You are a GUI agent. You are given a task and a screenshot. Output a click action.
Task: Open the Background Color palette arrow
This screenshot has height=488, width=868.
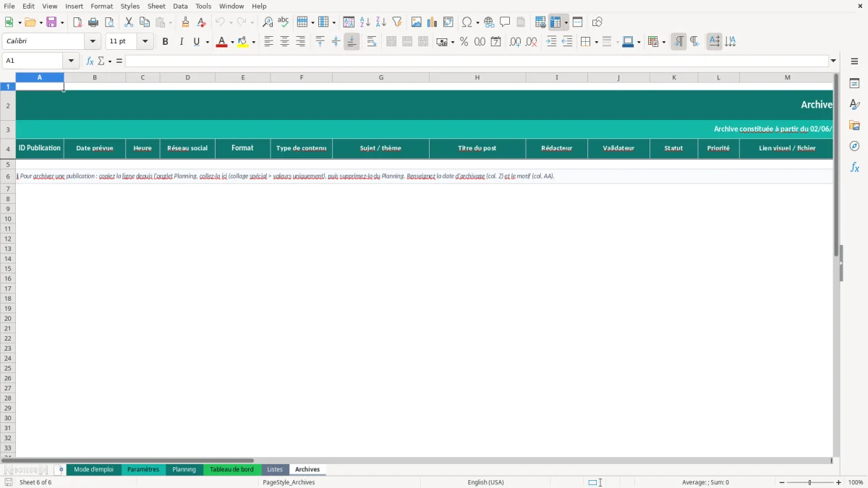click(254, 42)
